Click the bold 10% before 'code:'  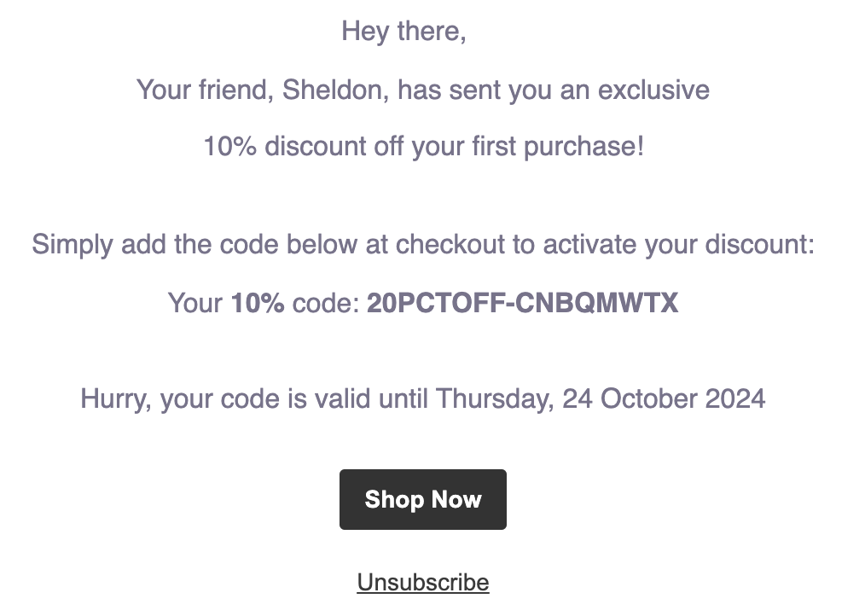258,303
